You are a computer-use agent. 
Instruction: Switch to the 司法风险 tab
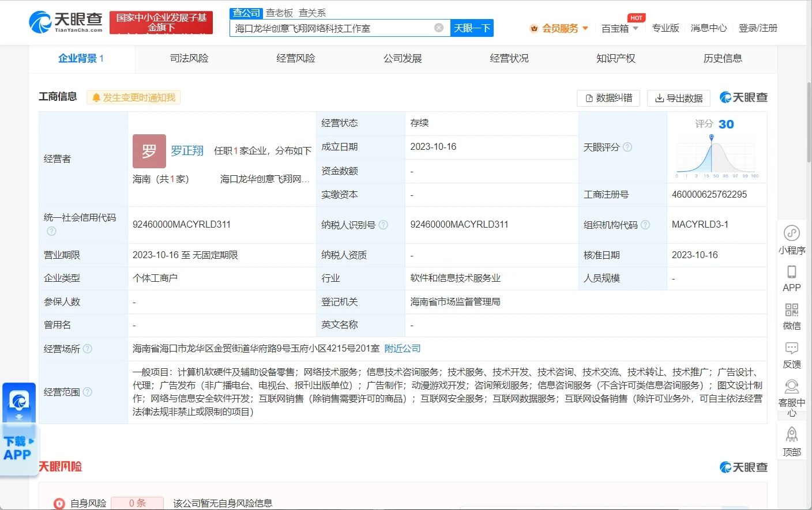click(189, 58)
